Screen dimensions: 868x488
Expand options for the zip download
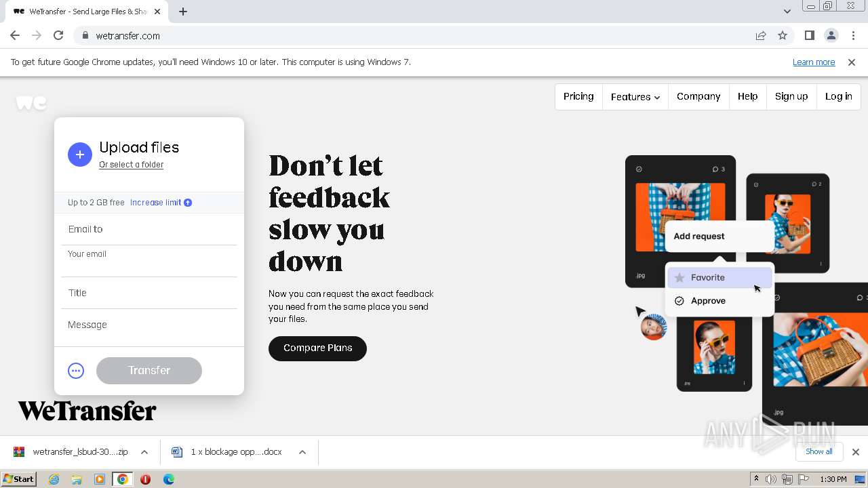(x=144, y=452)
